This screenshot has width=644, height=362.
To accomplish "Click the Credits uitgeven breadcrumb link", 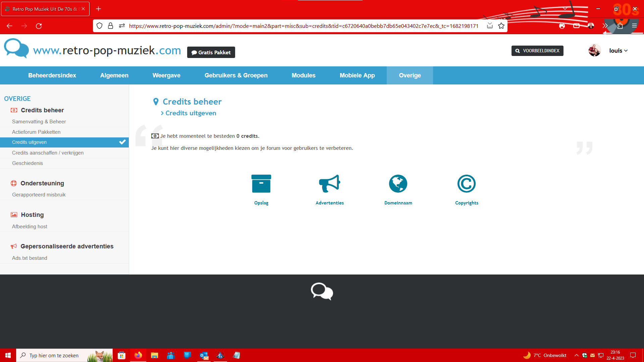I will tap(191, 113).
